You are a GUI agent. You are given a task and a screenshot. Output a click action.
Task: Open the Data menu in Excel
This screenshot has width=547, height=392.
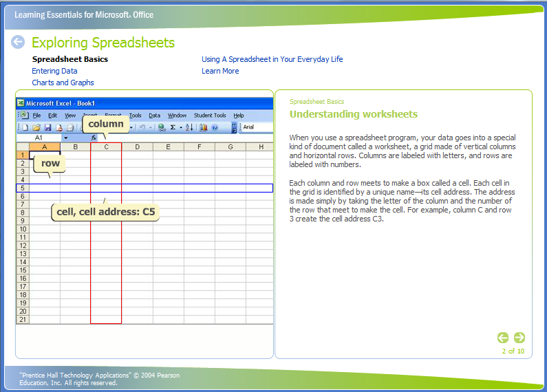tap(154, 116)
